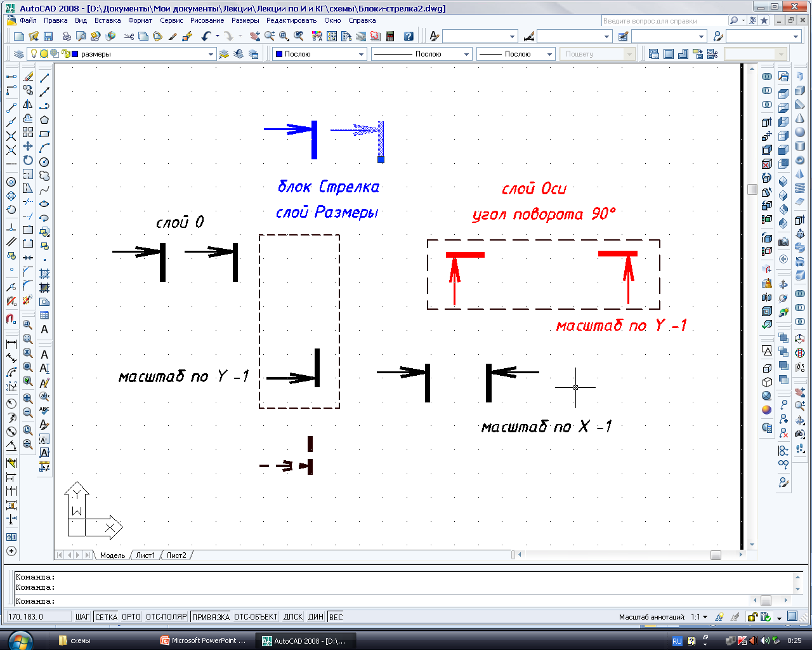Open Microsoft PowerPoint from the taskbar

tap(204, 641)
